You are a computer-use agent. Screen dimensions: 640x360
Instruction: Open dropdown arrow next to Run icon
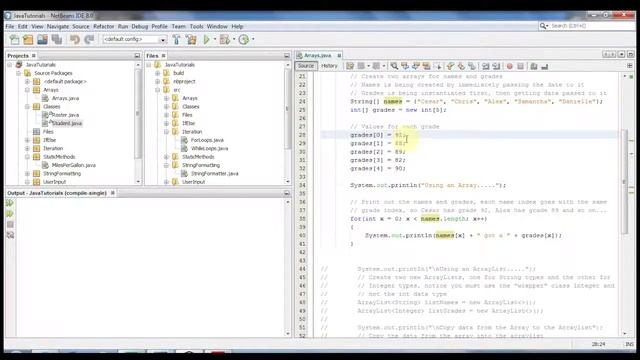tap(215, 40)
